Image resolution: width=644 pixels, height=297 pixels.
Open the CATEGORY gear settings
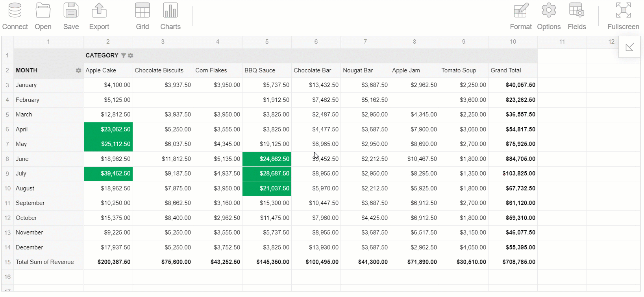tap(131, 55)
